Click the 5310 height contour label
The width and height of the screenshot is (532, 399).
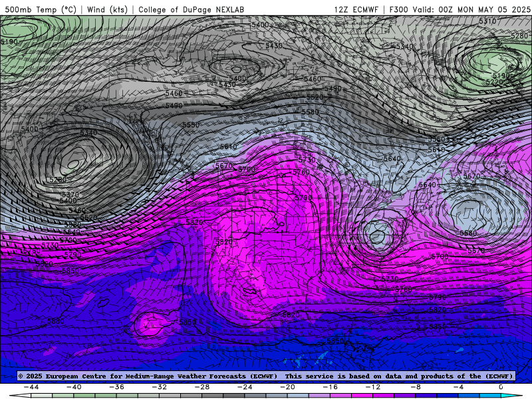[487, 21]
